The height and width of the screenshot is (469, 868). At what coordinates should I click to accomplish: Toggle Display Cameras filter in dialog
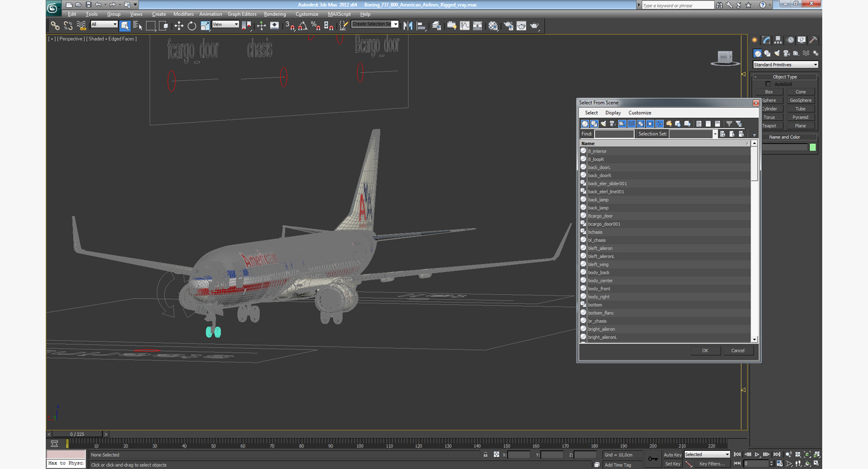click(x=613, y=124)
